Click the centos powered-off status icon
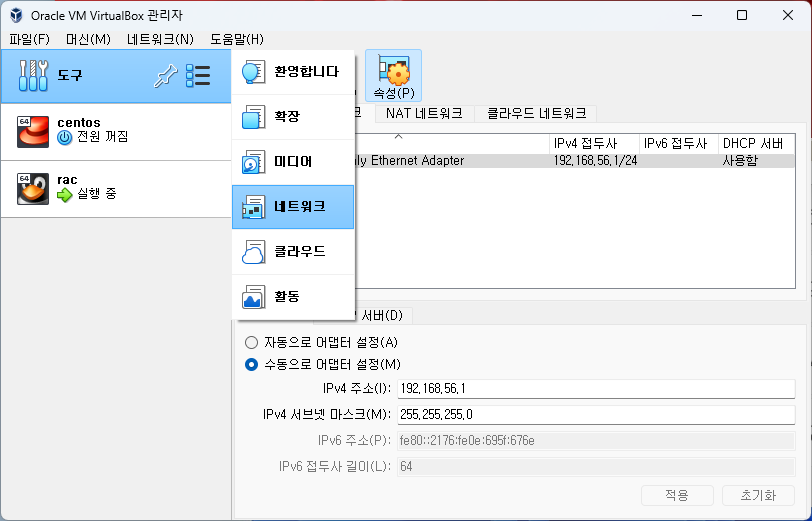Viewport: 812px width, 521px height. (x=65, y=137)
